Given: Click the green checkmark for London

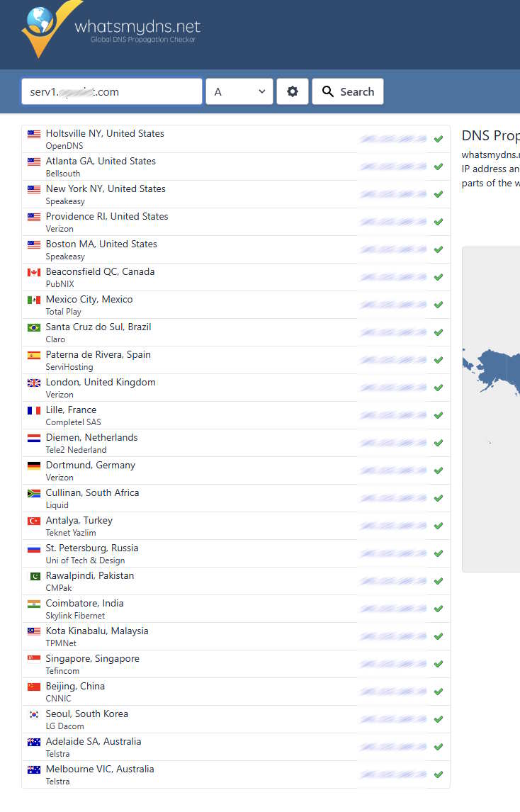Looking at the screenshot, I should tap(439, 388).
